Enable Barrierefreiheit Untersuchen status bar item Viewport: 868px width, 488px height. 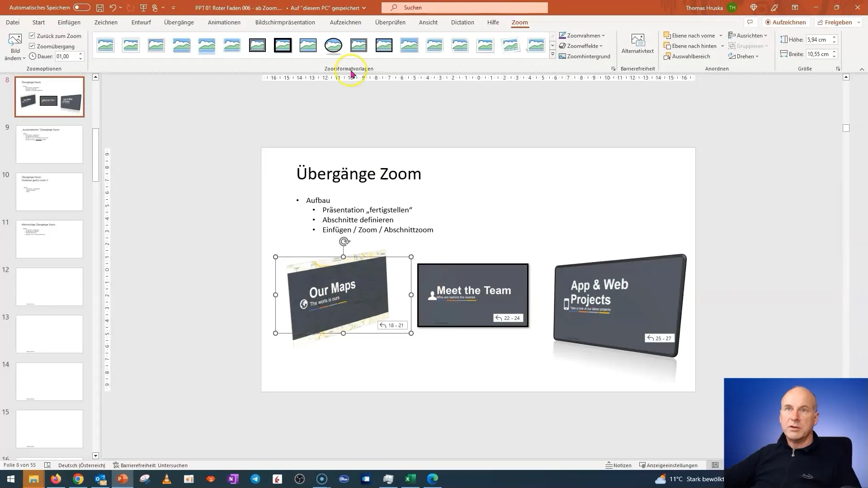tap(150, 465)
